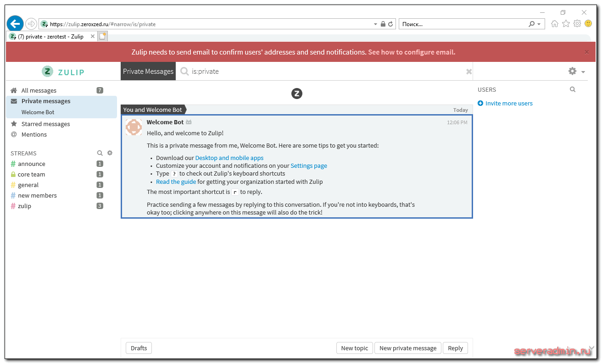Open the core team stream
This screenshot has width=602, height=364.
31,174
